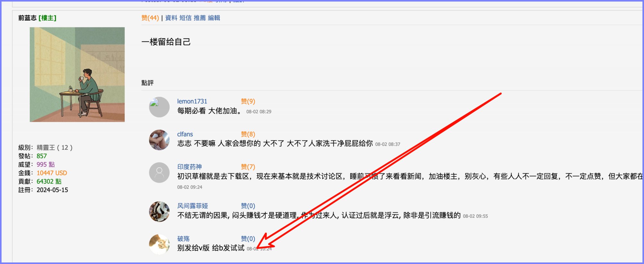Open lemon1731's avatar image

[159, 107]
